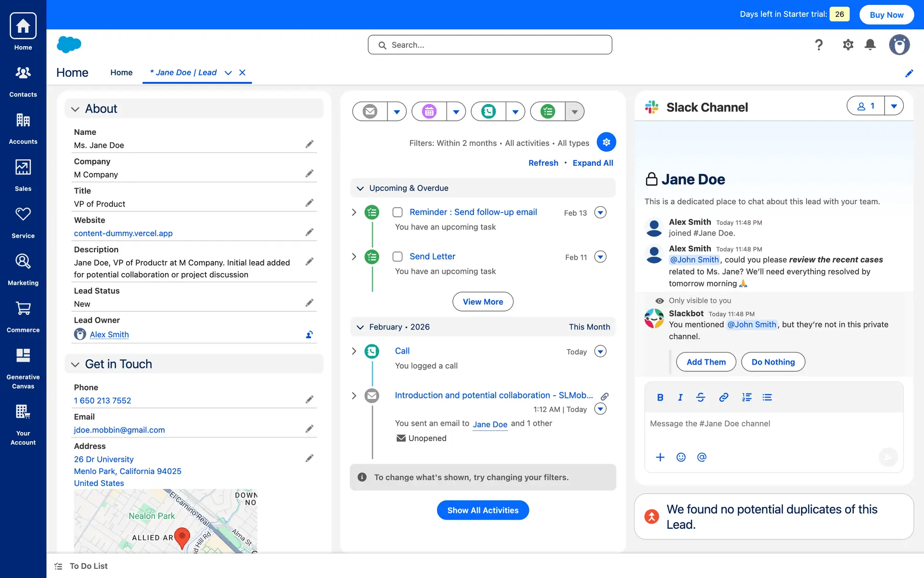Check the Send follow-up email reminder task
Viewport: 924px width, 578px height.
398,212
